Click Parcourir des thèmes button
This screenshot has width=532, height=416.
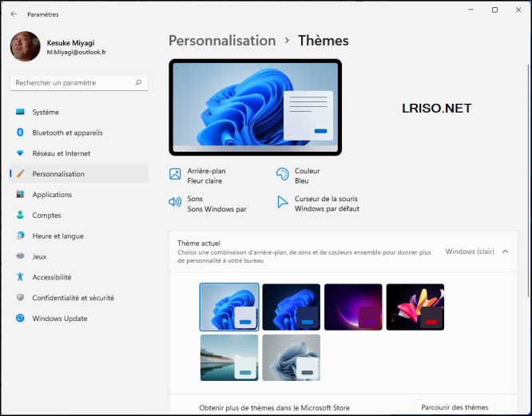pos(455,406)
